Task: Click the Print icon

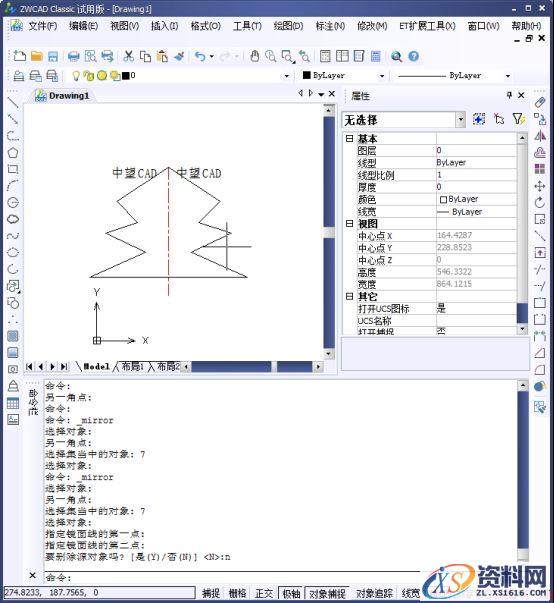Action: click(x=73, y=57)
